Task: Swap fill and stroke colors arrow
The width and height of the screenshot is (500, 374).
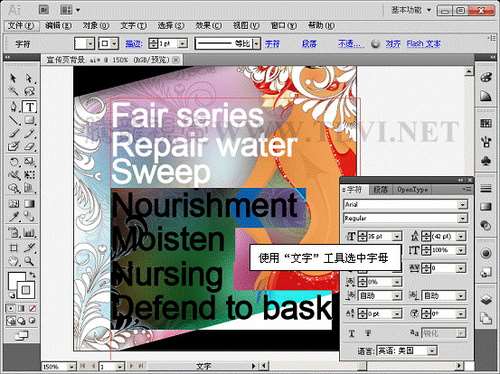Action: tap(32, 275)
